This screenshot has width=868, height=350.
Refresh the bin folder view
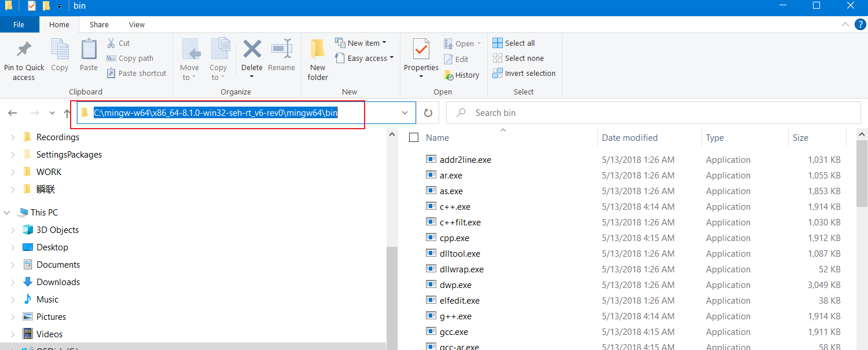coord(428,113)
